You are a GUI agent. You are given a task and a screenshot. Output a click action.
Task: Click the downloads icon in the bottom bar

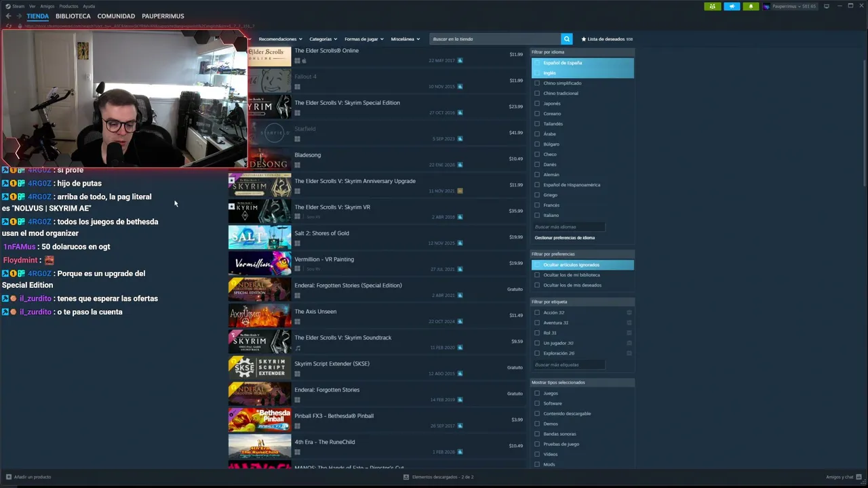tap(406, 476)
